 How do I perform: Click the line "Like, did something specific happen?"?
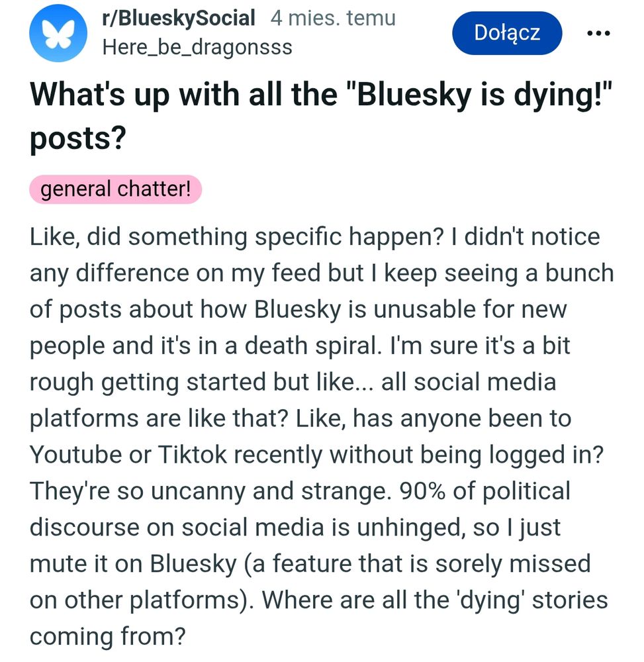[x=314, y=236]
